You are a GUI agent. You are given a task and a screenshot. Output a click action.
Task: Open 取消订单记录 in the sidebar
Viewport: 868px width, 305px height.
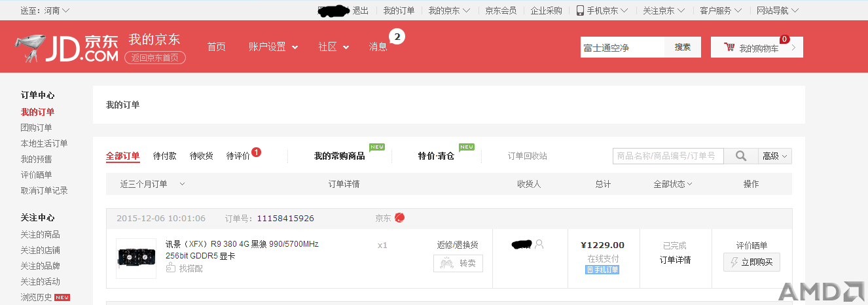tap(44, 190)
